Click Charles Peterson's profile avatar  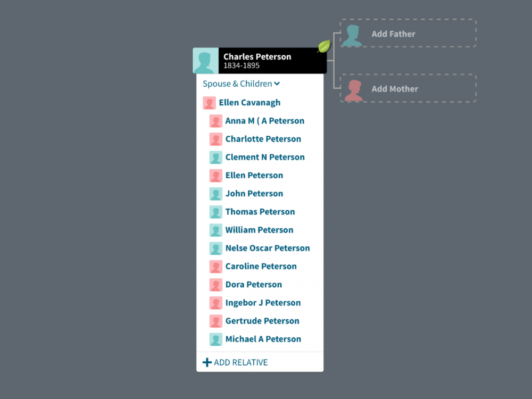pos(205,61)
